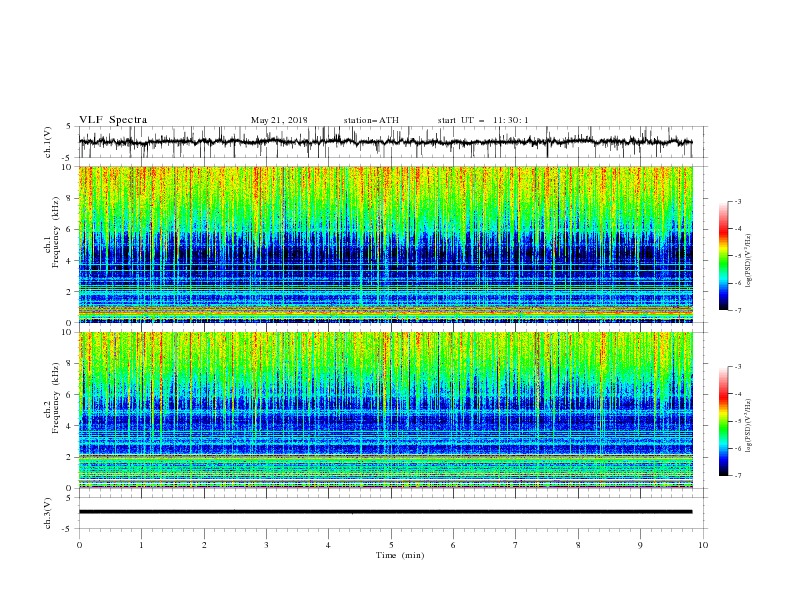Click the "-7" label on ch.1 colorbar
792x612 pixels.
pyautogui.click(x=738, y=310)
